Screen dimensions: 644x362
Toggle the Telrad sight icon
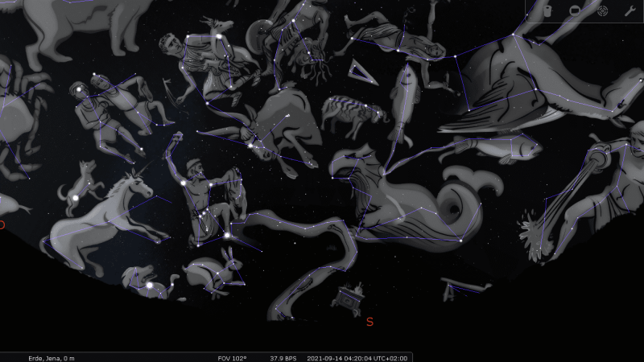[x=602, y=11]
